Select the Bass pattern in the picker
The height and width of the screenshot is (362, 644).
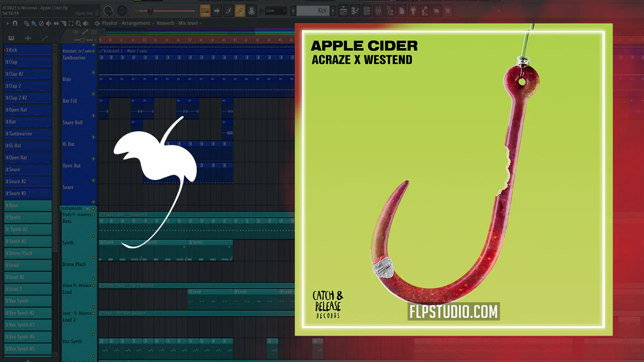(28, 206)
